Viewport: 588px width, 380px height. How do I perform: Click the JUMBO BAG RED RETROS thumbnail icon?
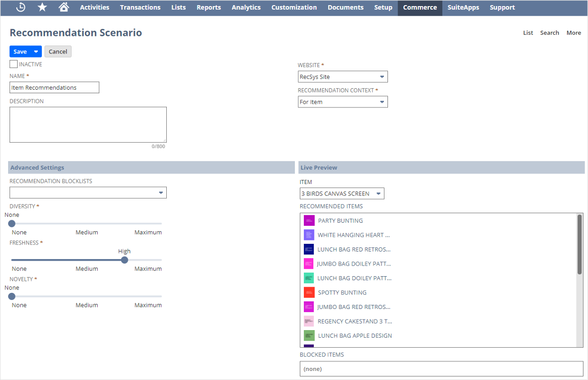pyautogui.click(x=309, y=307)
